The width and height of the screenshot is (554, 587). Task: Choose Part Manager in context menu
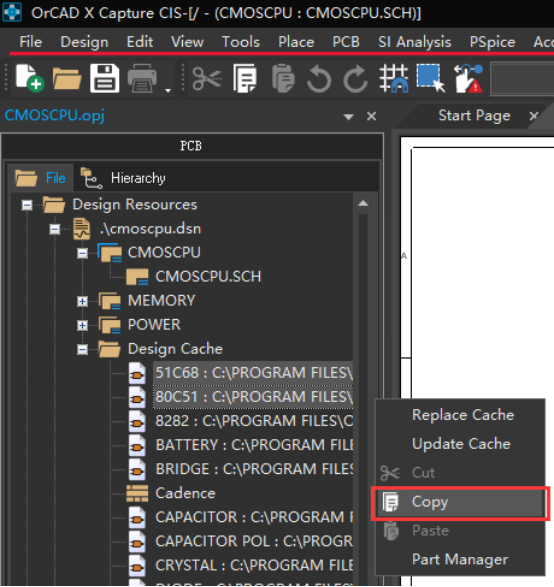pos(460,559)
